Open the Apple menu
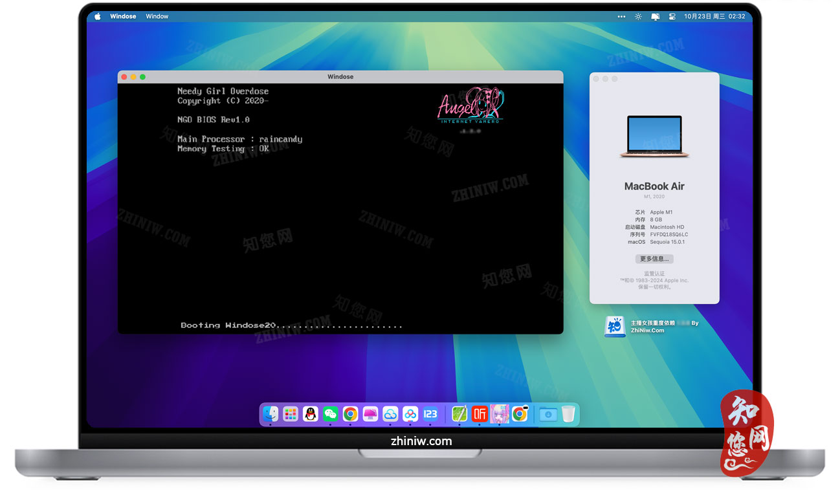The height and width of the screenshot is (504, 840). 98,16
